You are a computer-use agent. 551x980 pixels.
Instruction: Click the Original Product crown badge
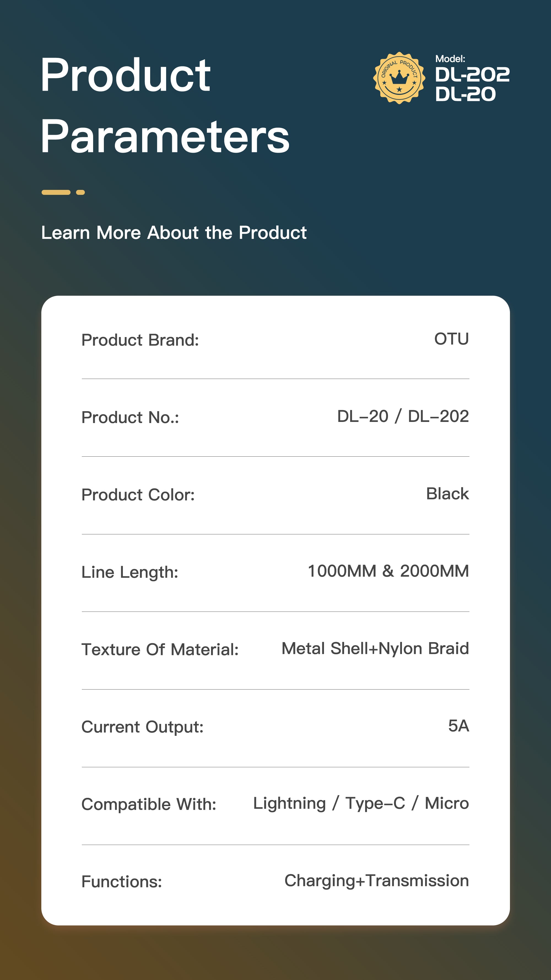[399, 78]
